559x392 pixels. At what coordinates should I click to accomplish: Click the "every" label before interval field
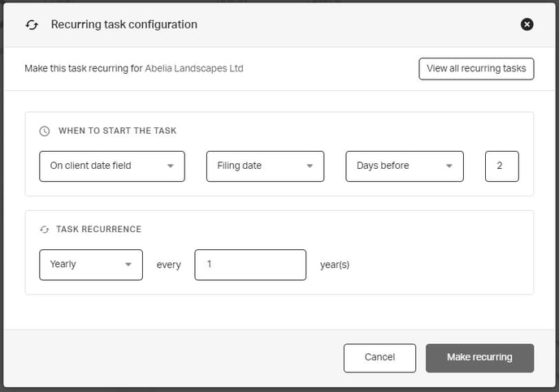click(169, 265)
